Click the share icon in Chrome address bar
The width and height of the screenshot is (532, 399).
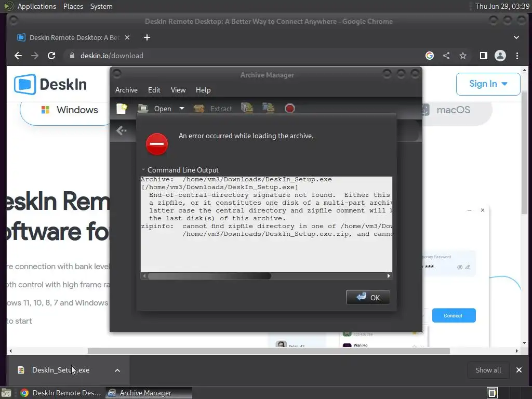click(x=446, y=56)
